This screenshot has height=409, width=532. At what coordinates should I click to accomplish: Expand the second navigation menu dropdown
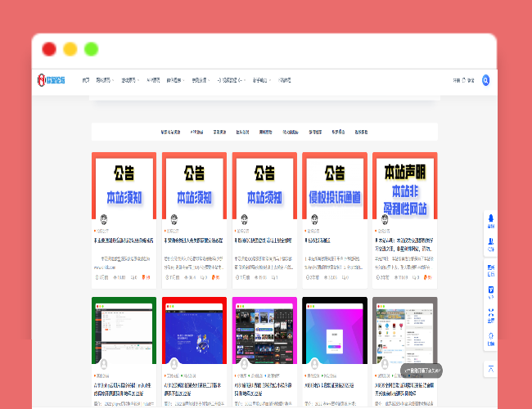tap(106, 80)
